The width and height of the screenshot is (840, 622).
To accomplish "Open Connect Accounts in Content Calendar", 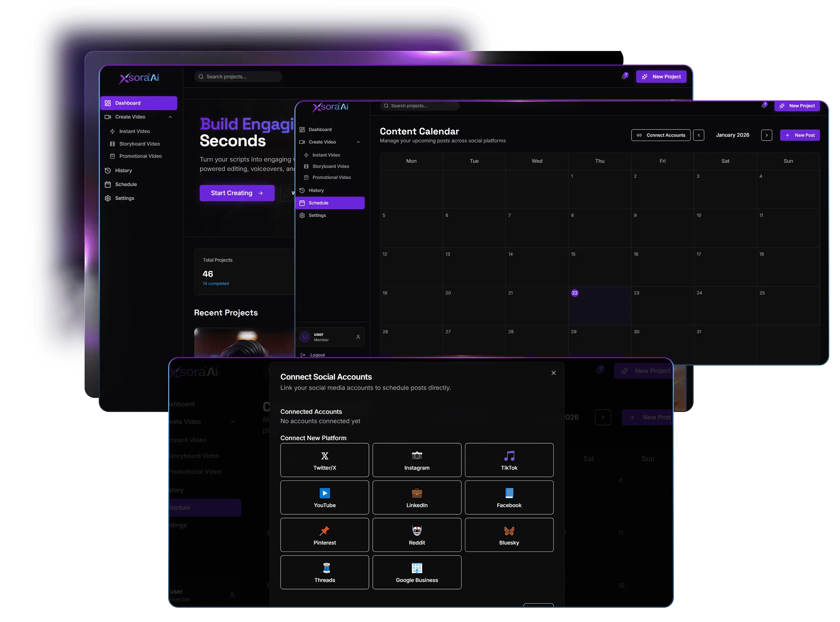I will coord(661,135).
